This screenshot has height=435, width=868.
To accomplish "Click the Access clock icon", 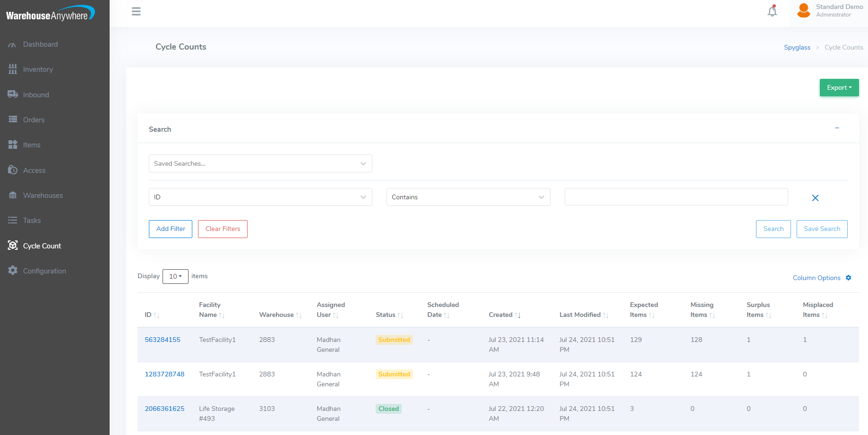I will [x=13, y=170].
